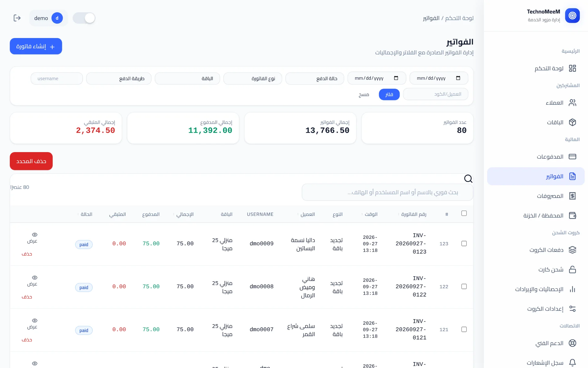Click the charge card unlock icon
The height and width of the screenshot is (368, 588).
[x=572, y=270]
